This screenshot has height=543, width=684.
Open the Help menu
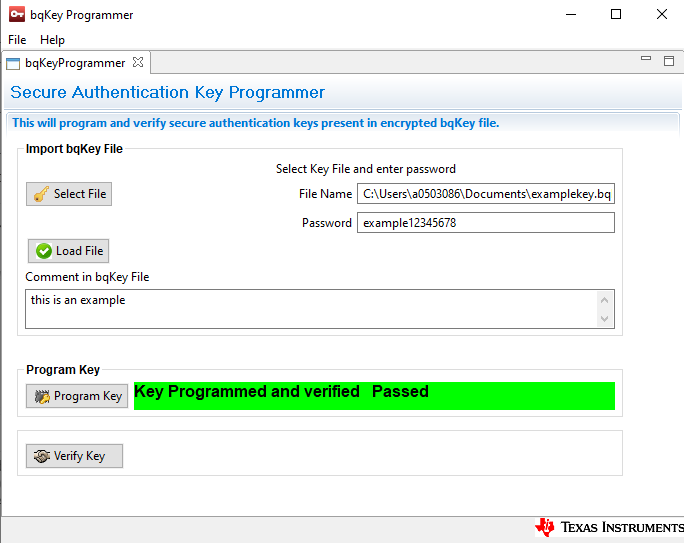pyautogui.click(x=52, y=40)
